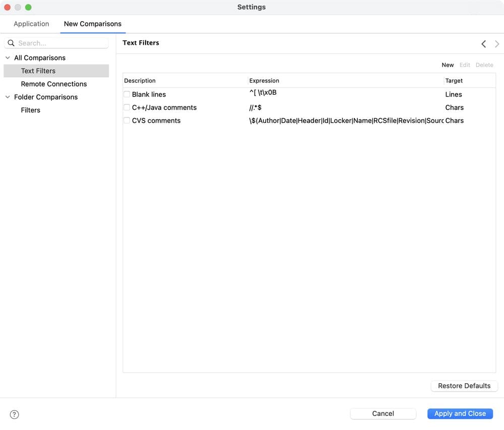The image size is (504, 430).
Task: Collapse the All Comparisons group
Action: click(x=8, y=58)
